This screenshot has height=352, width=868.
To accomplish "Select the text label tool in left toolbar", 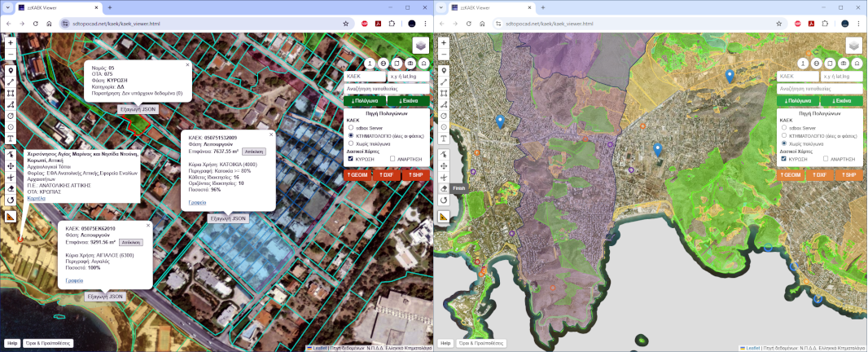I will pyautogui.click(x=11, y=139).
